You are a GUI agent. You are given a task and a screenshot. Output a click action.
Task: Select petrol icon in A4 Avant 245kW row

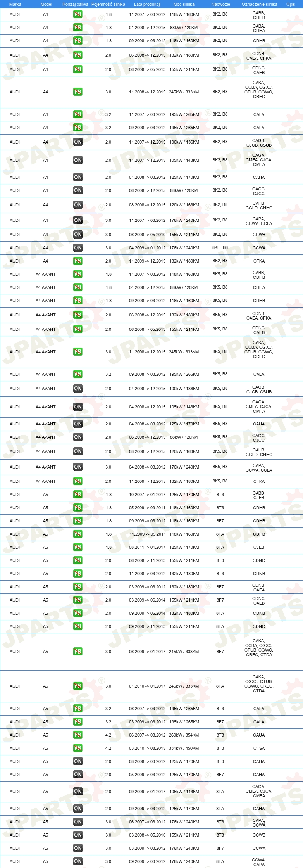click(x=78, y=352)
